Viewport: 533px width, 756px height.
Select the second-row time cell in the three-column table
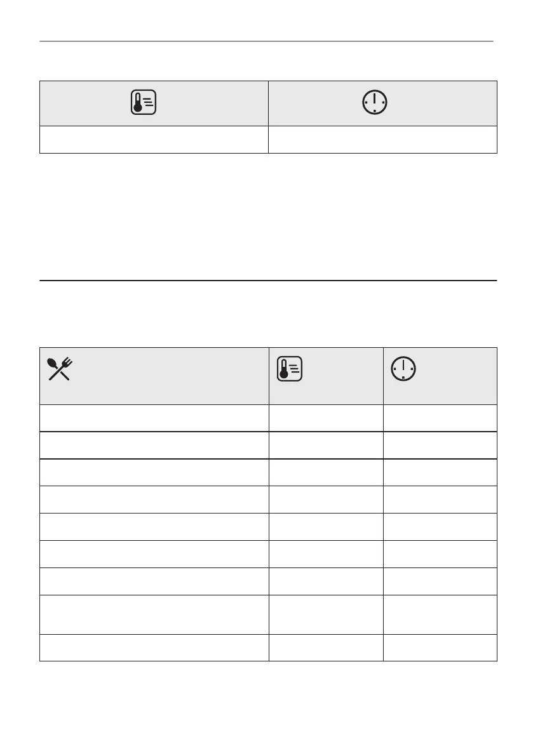440,446
